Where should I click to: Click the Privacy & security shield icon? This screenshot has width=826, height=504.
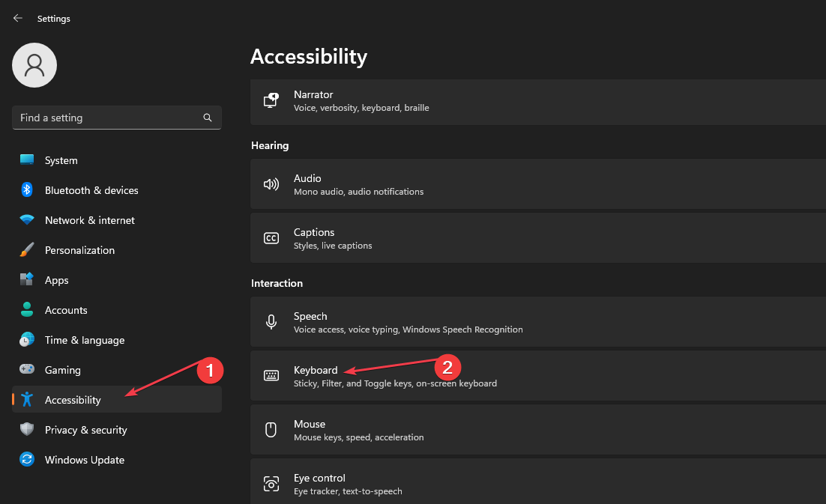[x=27, y=429]
